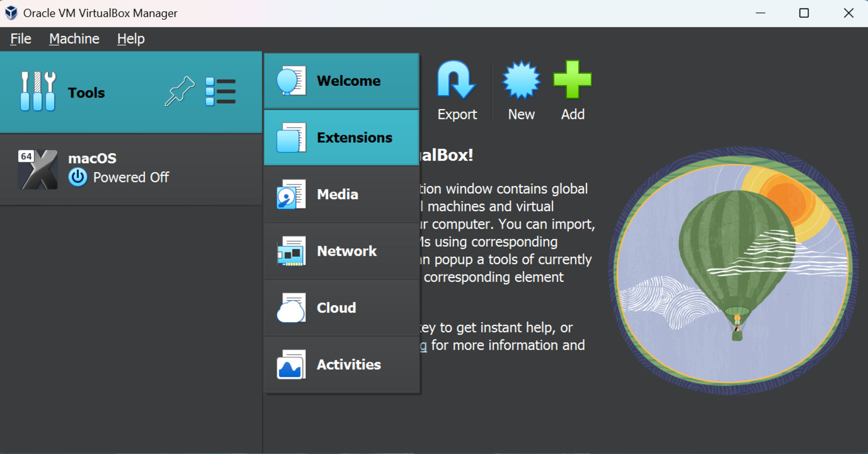Choose Cloud from the tools popup

pyautogui.click(x=341, y=308)
